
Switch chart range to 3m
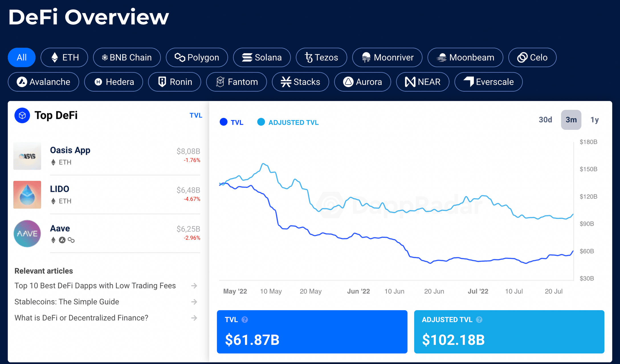[571, 120]
